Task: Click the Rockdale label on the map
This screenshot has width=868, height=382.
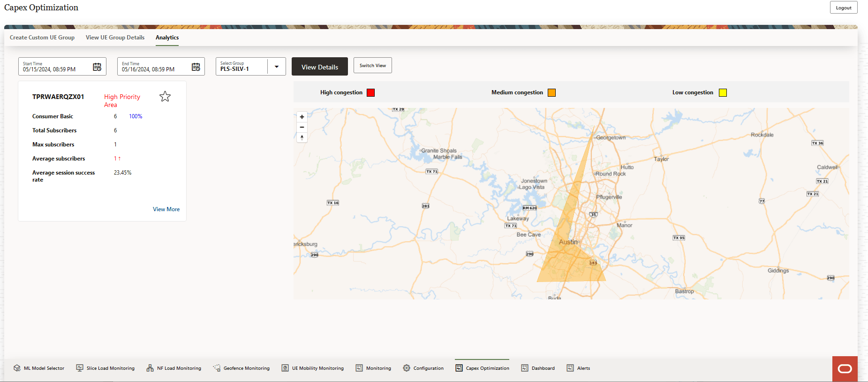Action: 762,135
